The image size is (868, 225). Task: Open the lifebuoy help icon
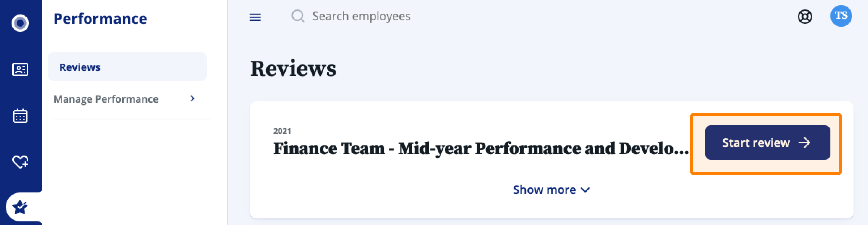point(805,17)
